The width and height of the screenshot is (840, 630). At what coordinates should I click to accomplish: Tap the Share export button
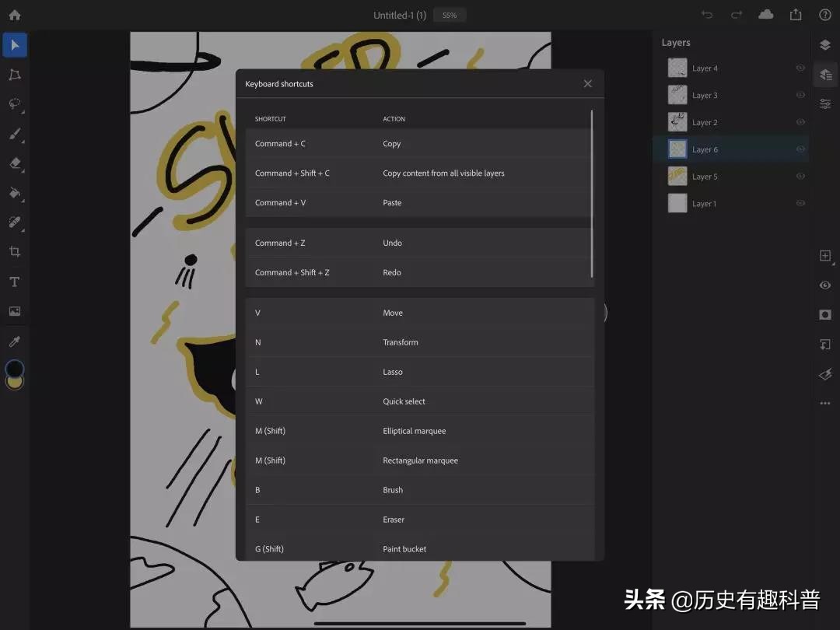click(x=795, y=14)
